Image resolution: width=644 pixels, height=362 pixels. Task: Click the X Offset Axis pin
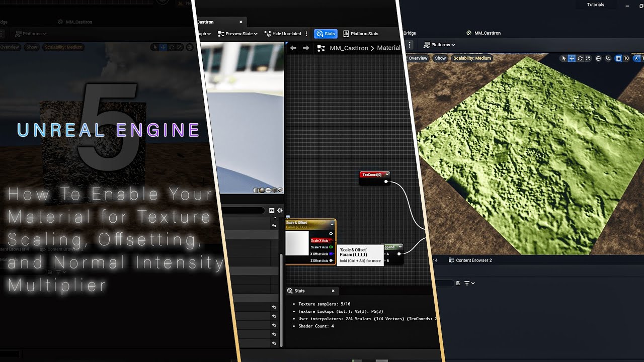[x=331, y=254]
